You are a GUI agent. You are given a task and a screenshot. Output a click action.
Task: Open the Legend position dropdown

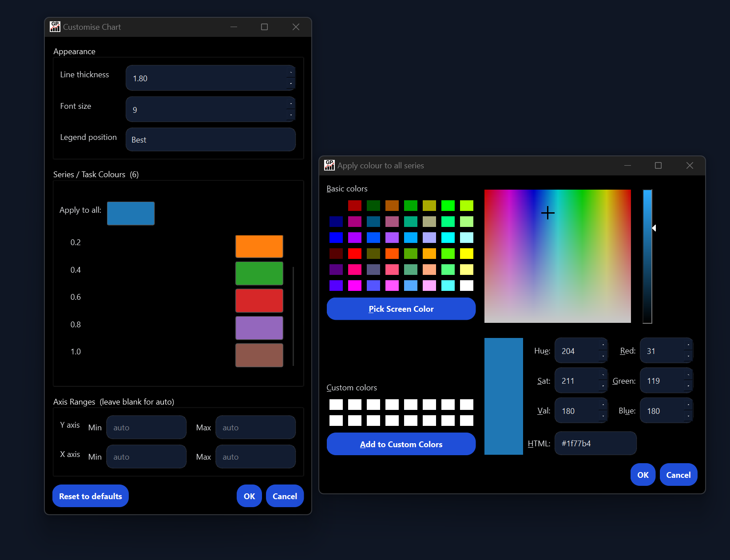(x=210, y=139)
